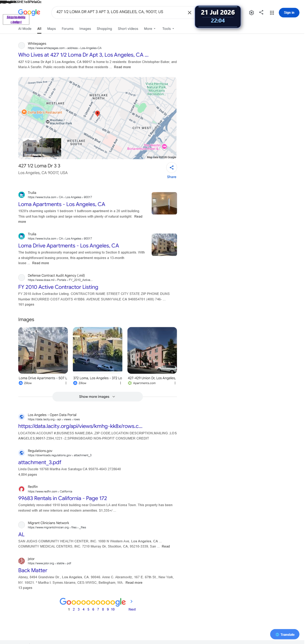Expand Read more on Back Matter snippet
Screen dimensions: 308x644
pos(134,583)
